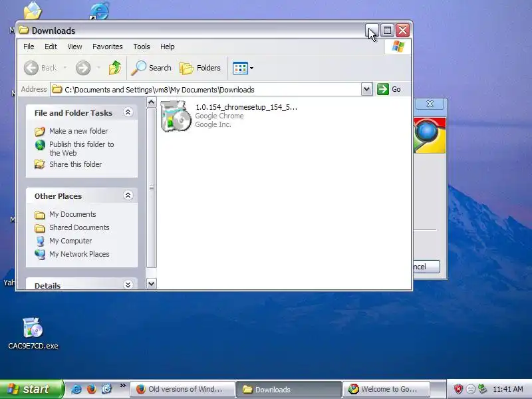Launch Internet Explorer from Quick Launch

pos(76,389)
